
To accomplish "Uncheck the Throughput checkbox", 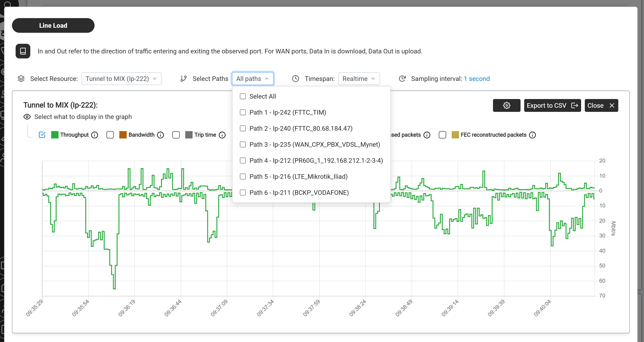I will [x=42, y=135].
